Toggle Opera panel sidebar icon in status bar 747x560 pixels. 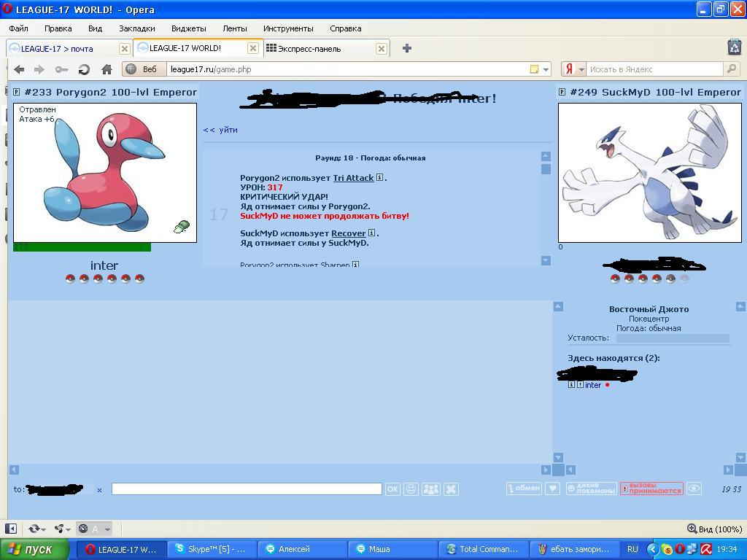(11, 529)
